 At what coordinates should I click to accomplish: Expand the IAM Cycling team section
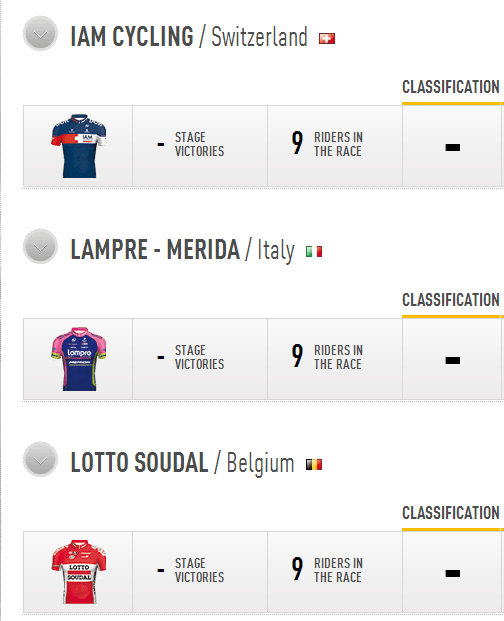point(40,34)
